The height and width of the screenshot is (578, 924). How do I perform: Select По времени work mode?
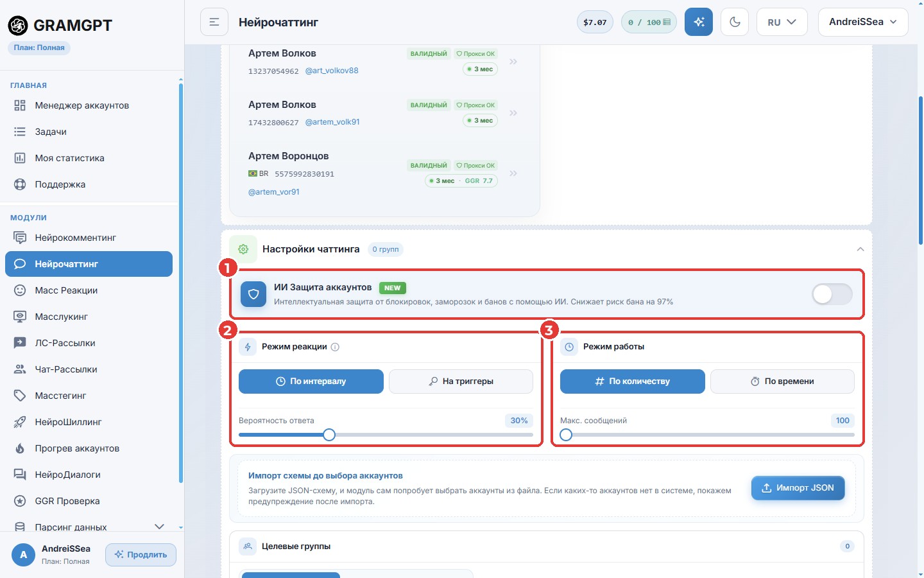782,381
